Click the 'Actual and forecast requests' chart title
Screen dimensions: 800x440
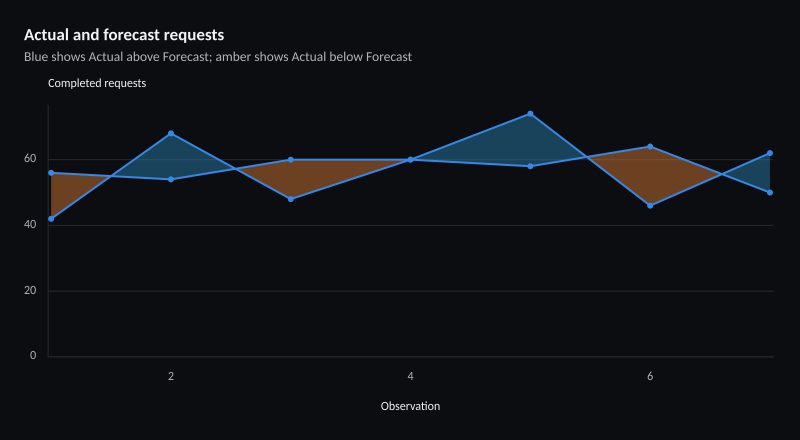124,35
